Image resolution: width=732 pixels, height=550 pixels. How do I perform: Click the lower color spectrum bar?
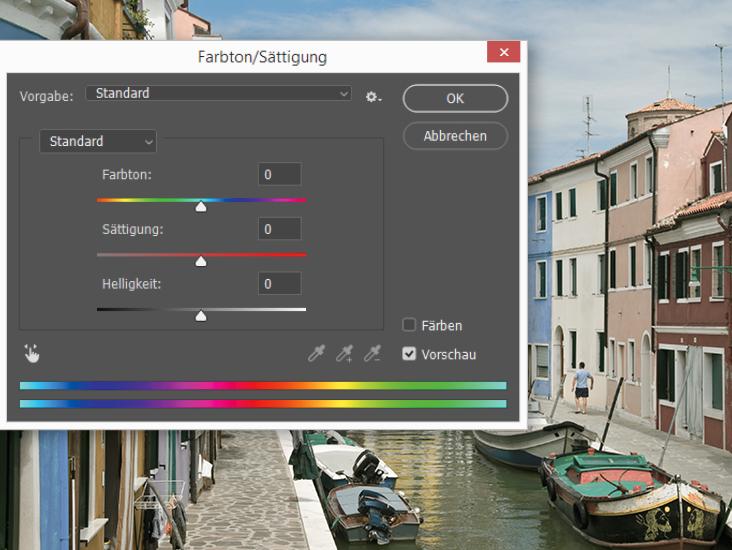click(263, 404)
